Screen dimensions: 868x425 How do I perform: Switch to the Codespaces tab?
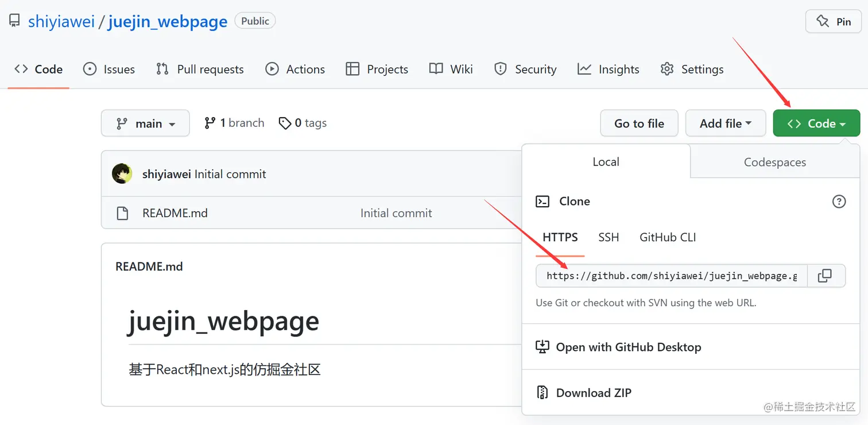point(775,162)
